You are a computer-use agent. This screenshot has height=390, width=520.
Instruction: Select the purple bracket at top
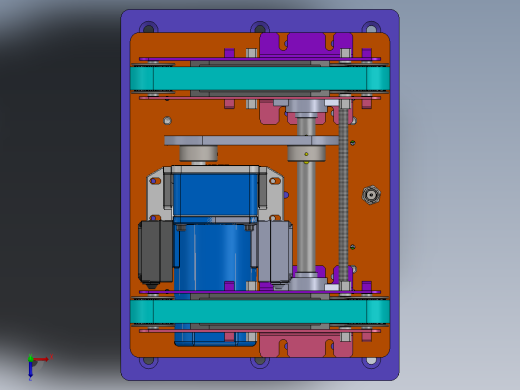point(306,44)
